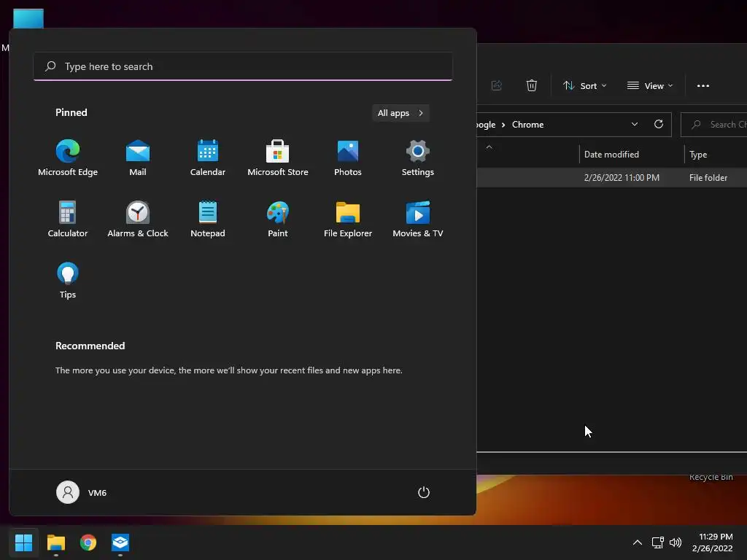Open Settings from pinned apps

click(x=418, y=158)
